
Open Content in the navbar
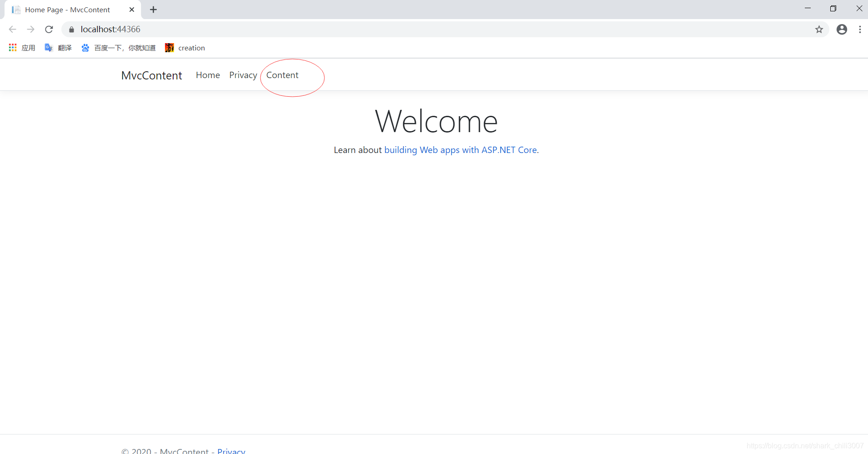click(x=282, y=75)
